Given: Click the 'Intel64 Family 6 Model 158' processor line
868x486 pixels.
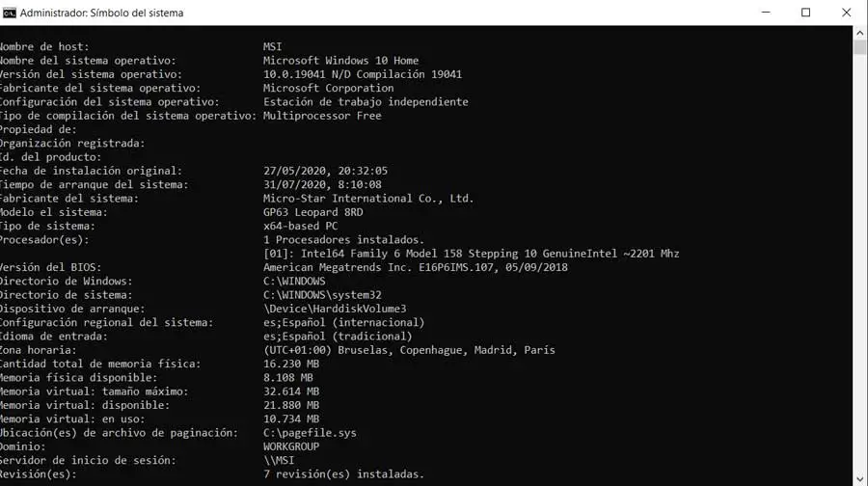Looking at the screenshot, I should (471, 254).
